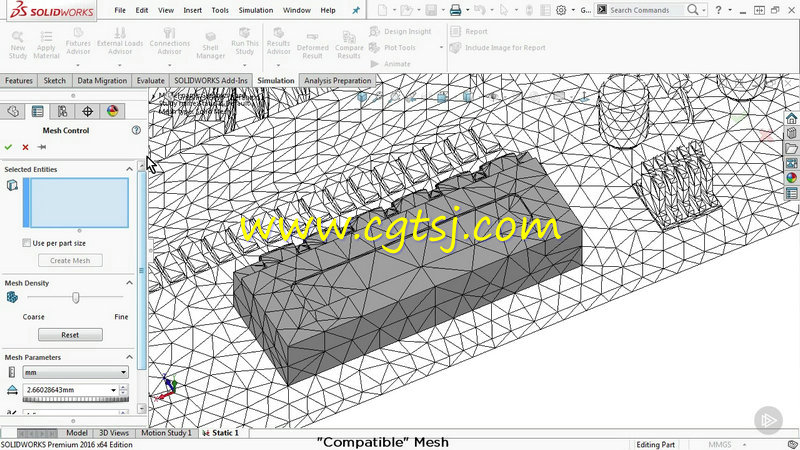The image size is (800, 450).
Task: Open the Print dropdown arrow
Action: [x=467, y=10]
